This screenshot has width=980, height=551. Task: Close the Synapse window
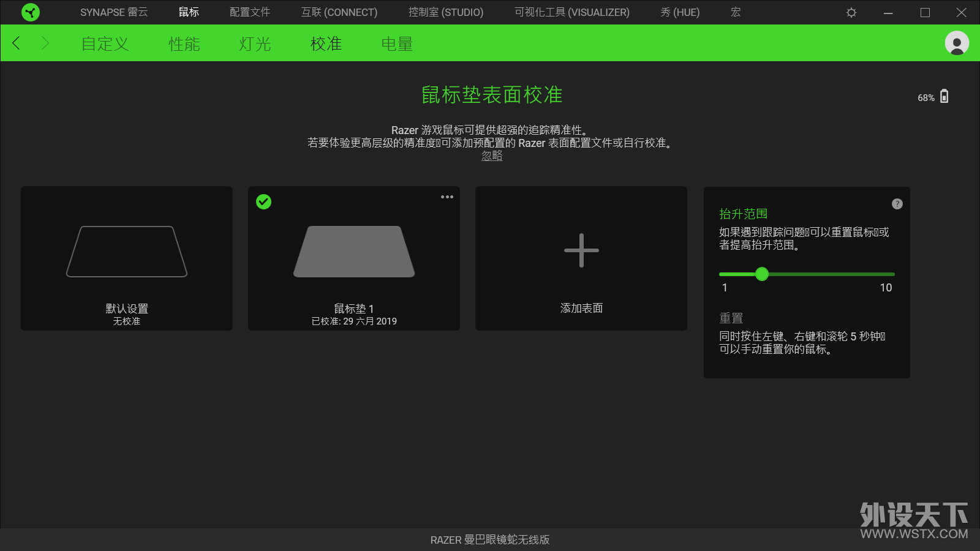pos(962,12)
